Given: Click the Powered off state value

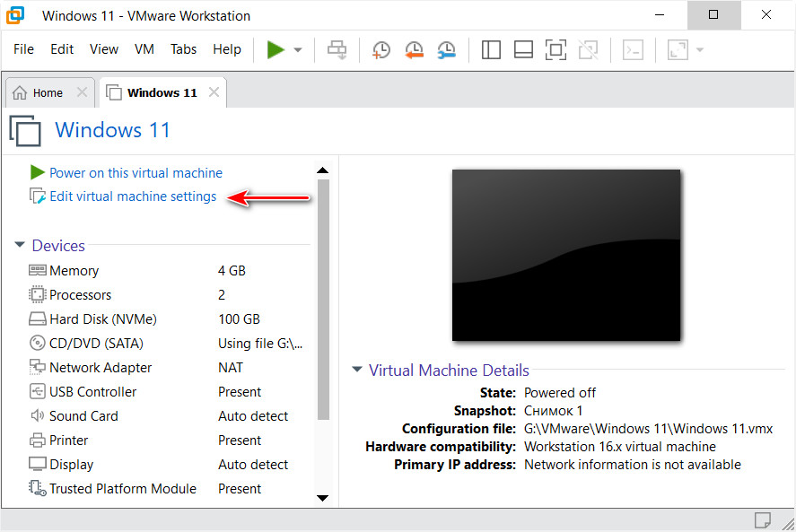Looking at the screenshot, I should tap(560, 393).
